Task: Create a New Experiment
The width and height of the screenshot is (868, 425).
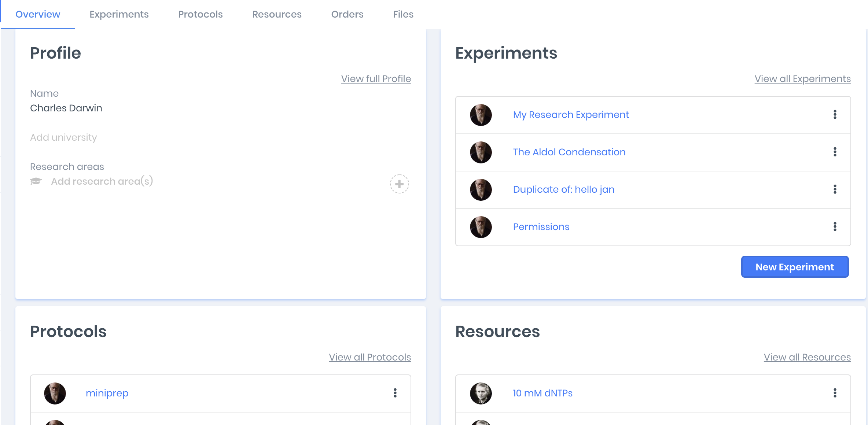Action: pyautogui.click(x=794, y=267)
